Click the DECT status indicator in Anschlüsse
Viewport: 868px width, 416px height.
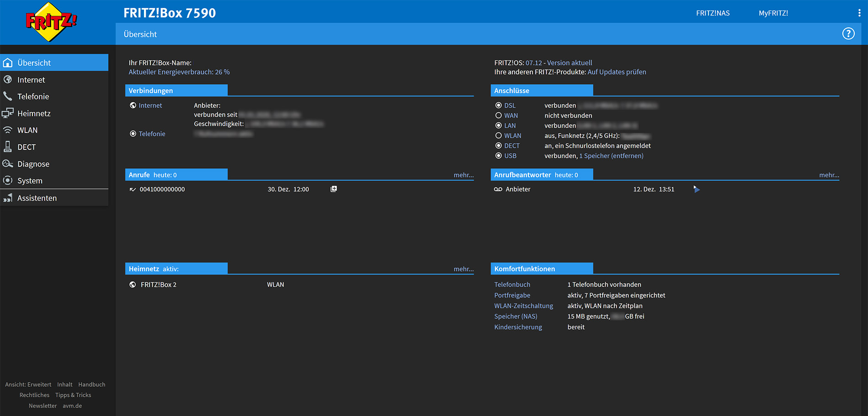pyautogui.click(x=499, y=146)
